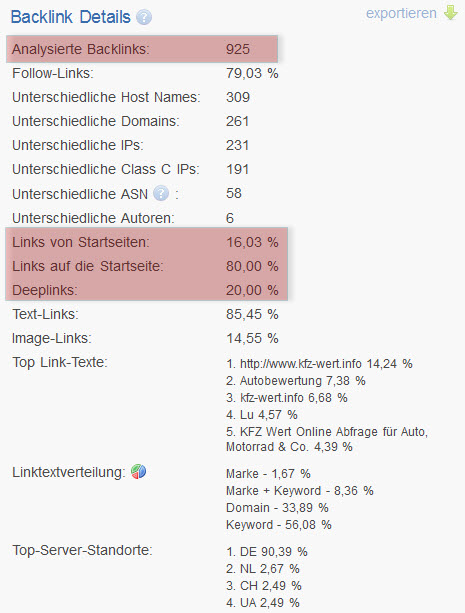Viewport: 465px width, 613px height.
Task: Click the KFZ Wert Online Abfrage entry
Action: coord(327,439)
